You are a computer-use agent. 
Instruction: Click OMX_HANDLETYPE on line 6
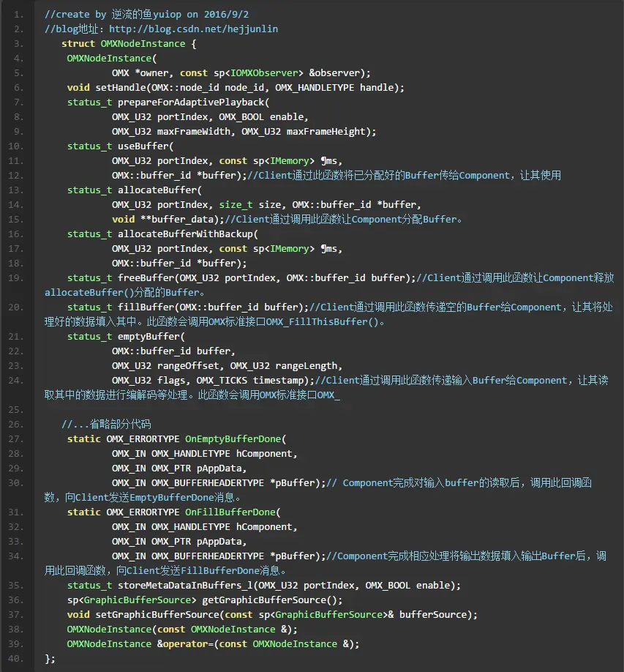tap(315, 87)
